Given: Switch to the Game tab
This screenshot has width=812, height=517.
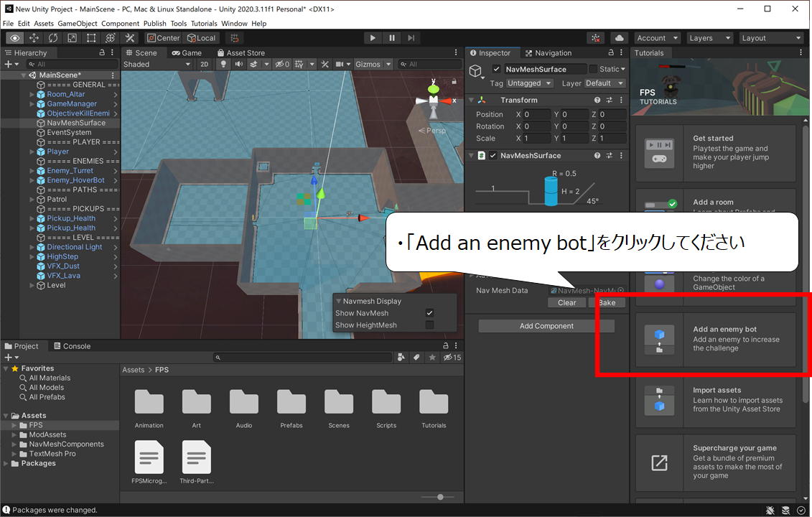Looking at the screenshot, I should [187, 53].
